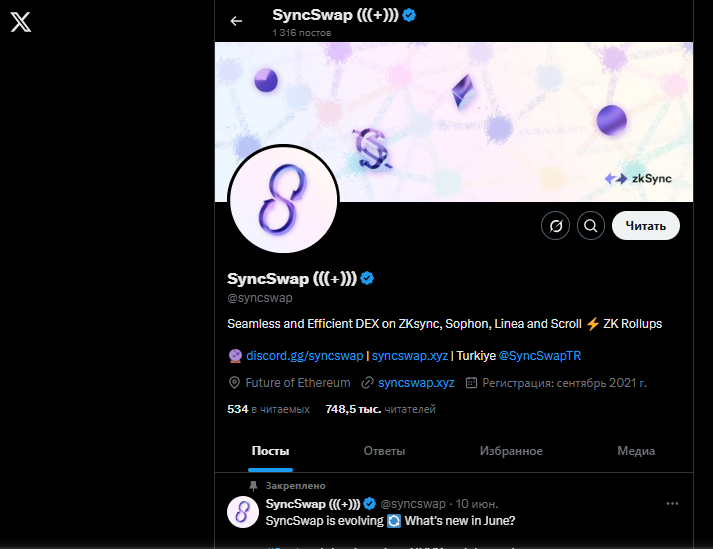Go back using the arrow icon
This screenshot has height=549, width=713.
point(236,21)
